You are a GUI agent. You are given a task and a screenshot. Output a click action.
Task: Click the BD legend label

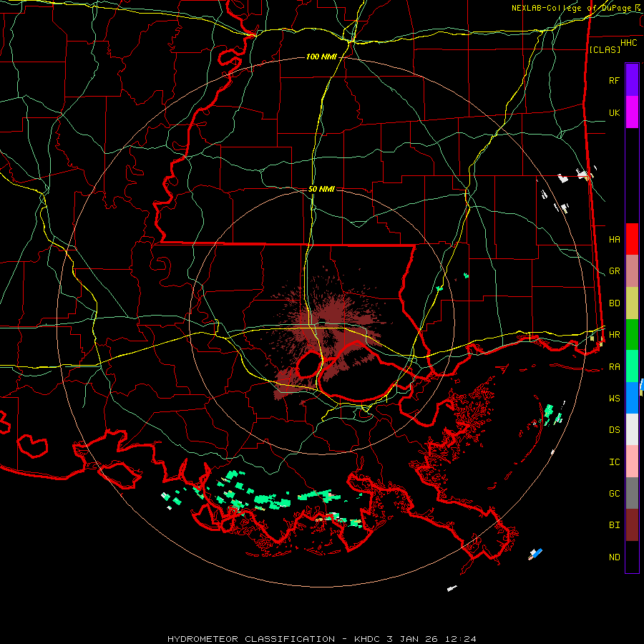[x=614, y=303]
